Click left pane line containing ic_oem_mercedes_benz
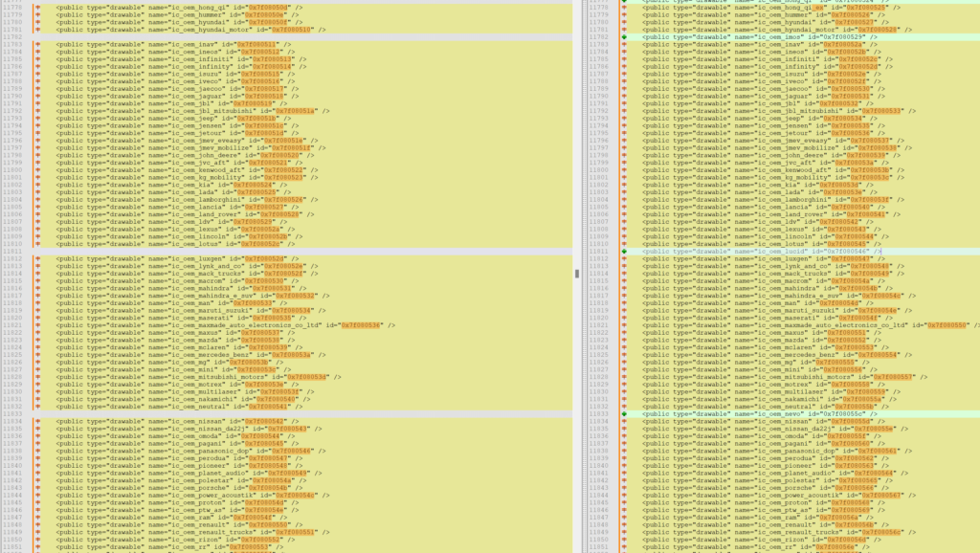 coord(190,354)
